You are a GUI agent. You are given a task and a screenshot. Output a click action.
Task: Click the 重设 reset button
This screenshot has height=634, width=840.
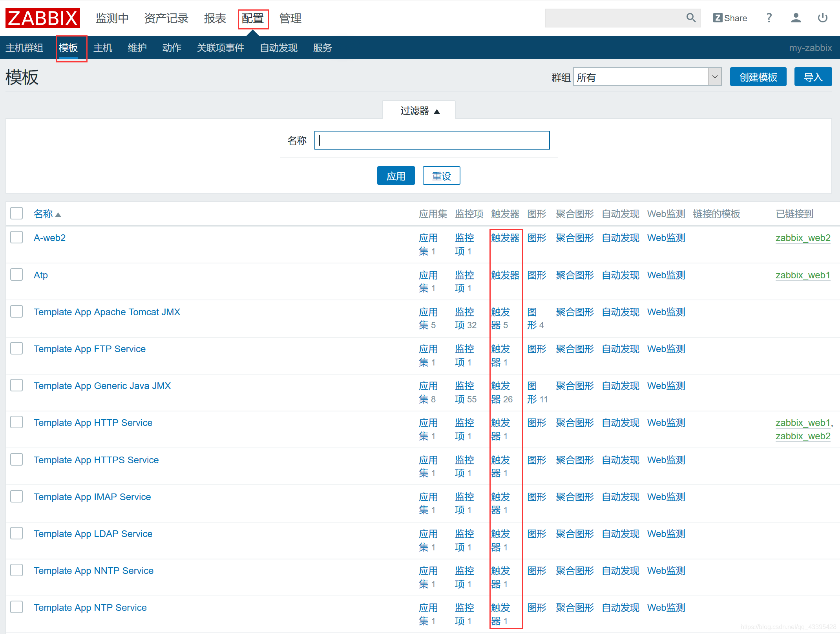[441, 175]
